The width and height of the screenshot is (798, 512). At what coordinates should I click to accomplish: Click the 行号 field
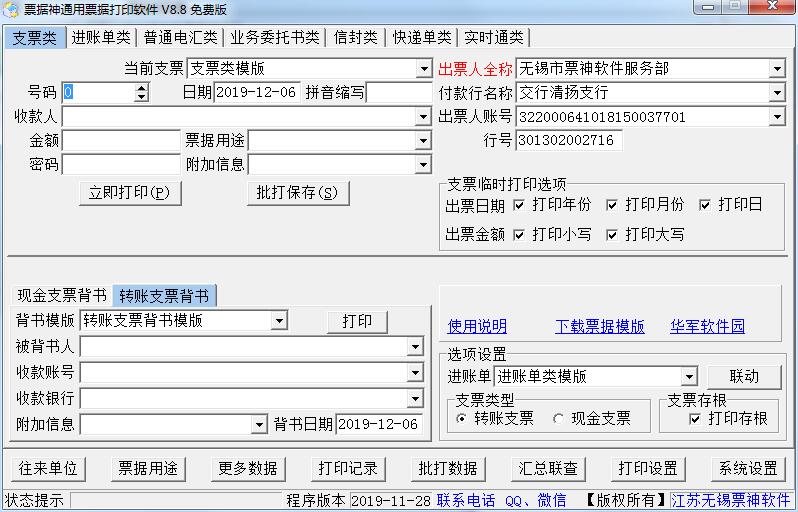(x=569, y=140)
